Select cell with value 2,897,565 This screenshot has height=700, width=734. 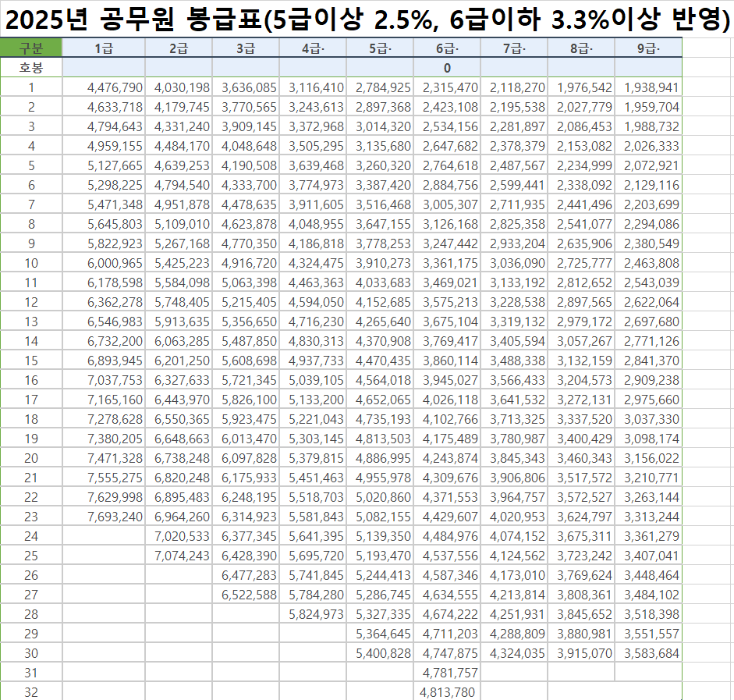(x=581, y=302)
